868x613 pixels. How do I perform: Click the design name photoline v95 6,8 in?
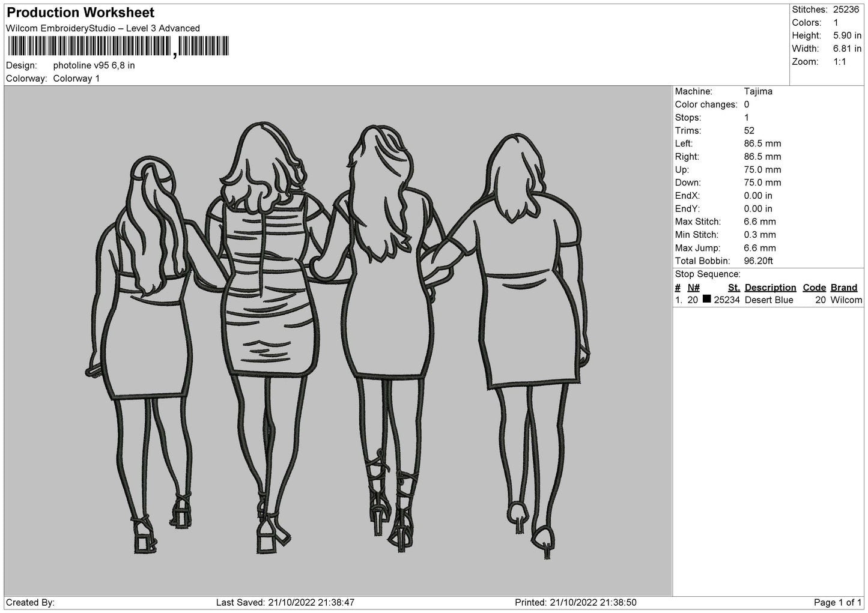94,65
